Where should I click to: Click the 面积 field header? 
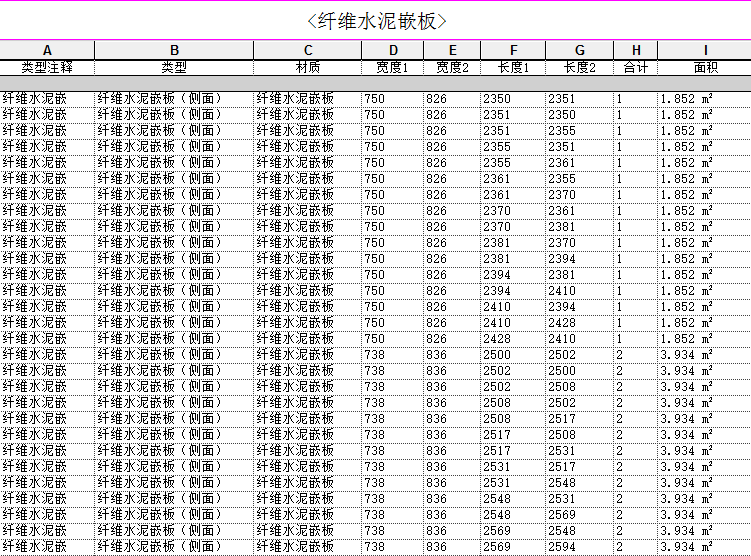[705, 68]
